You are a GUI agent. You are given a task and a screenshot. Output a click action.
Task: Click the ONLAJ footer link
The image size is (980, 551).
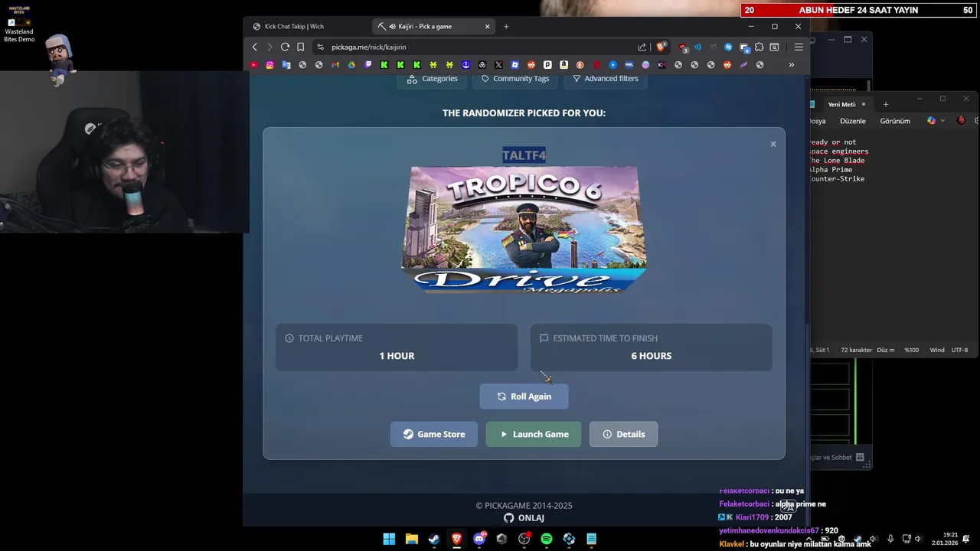pyautogui.click(x=531, y=518)
